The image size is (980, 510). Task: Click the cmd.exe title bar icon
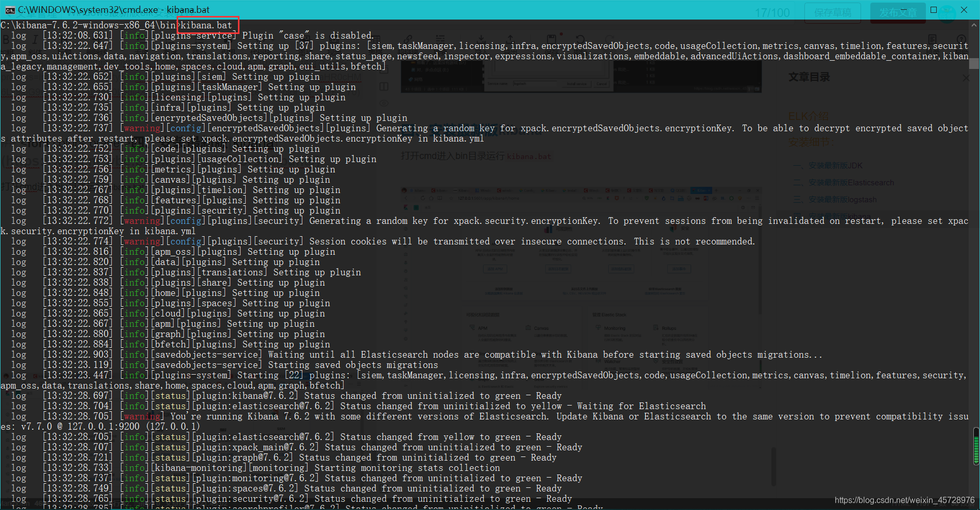(x=9, y=10)
